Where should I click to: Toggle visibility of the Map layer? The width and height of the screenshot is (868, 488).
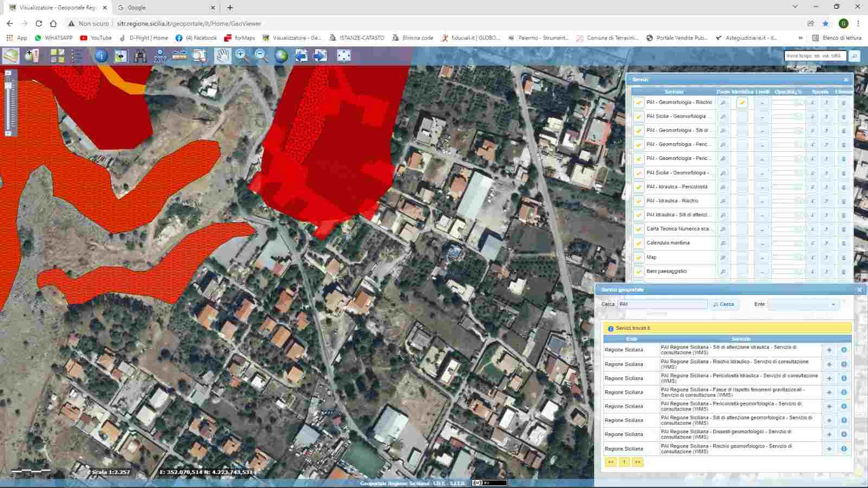pos(639,258)
